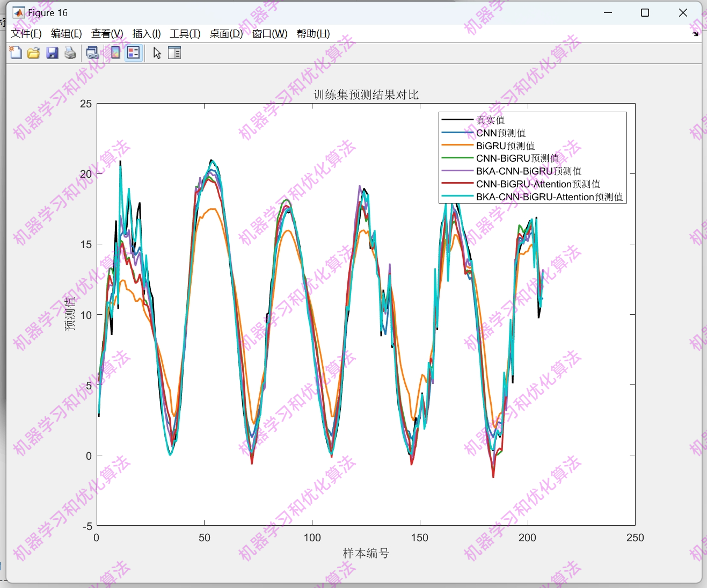Image resolution: width=707 pixels, height=588 pixels.
Task: Click the y-axis tick label -5
Action: (x=88, y=526)
